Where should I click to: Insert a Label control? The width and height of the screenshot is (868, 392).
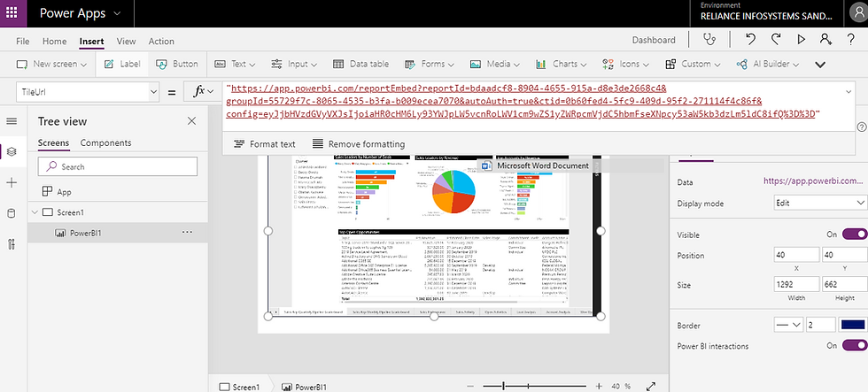[122, 64]
